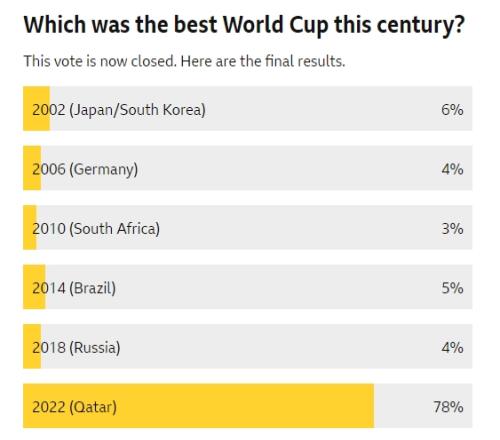
Task: Select the 2002 (Japan/South Korea) result row
Action: point(247,108)
